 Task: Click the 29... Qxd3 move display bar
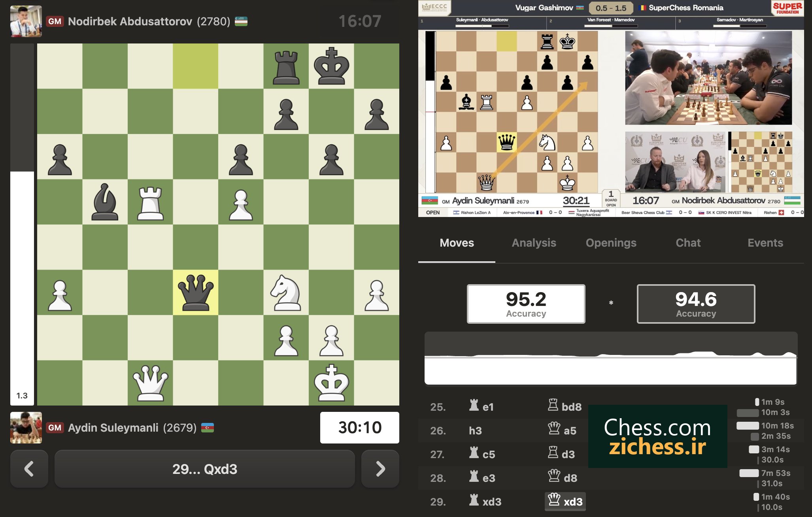[204, 469]
